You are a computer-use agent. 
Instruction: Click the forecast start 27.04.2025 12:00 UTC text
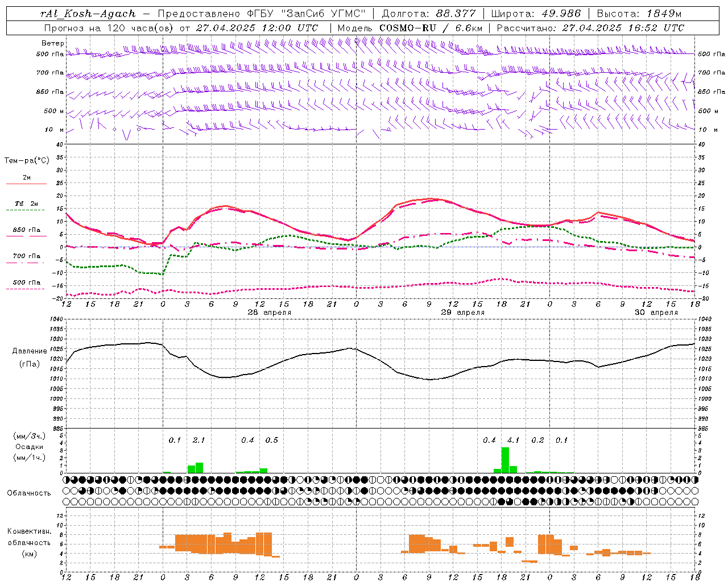pyautogui.click(x=257, y=28)
